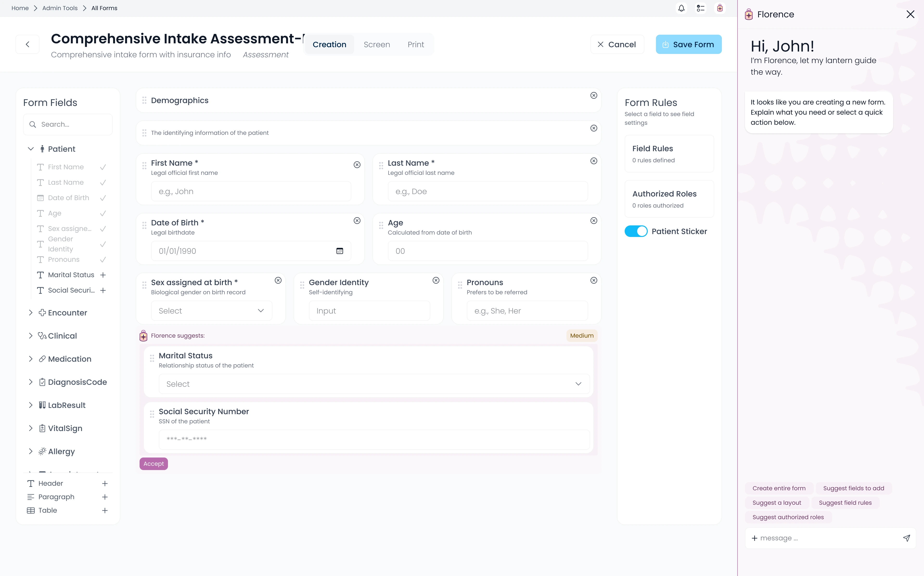Grab the Demographics drag handle

144,100
